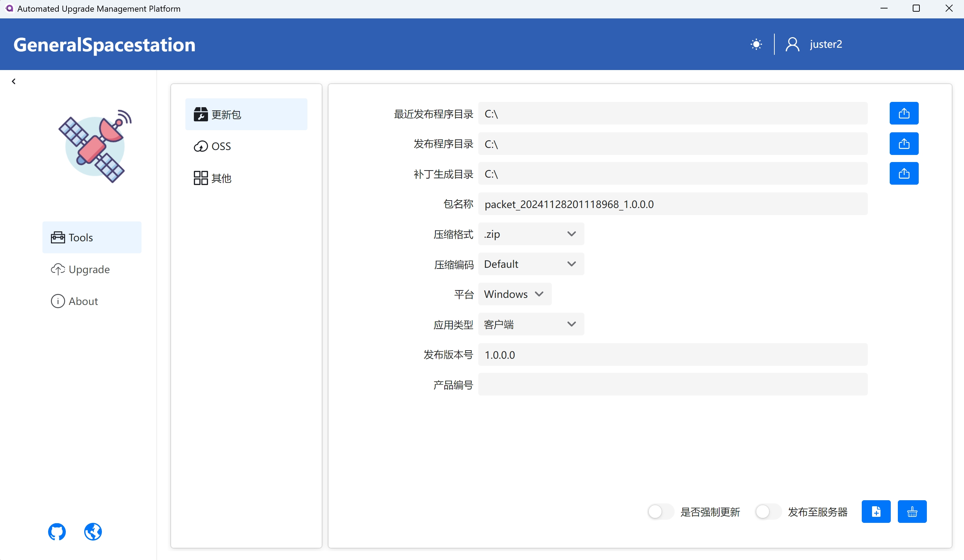Click the satellite logo image

95,146
